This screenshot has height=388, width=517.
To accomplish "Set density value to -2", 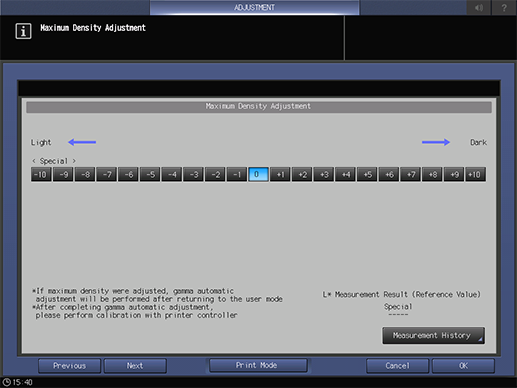I will [215, 174].
